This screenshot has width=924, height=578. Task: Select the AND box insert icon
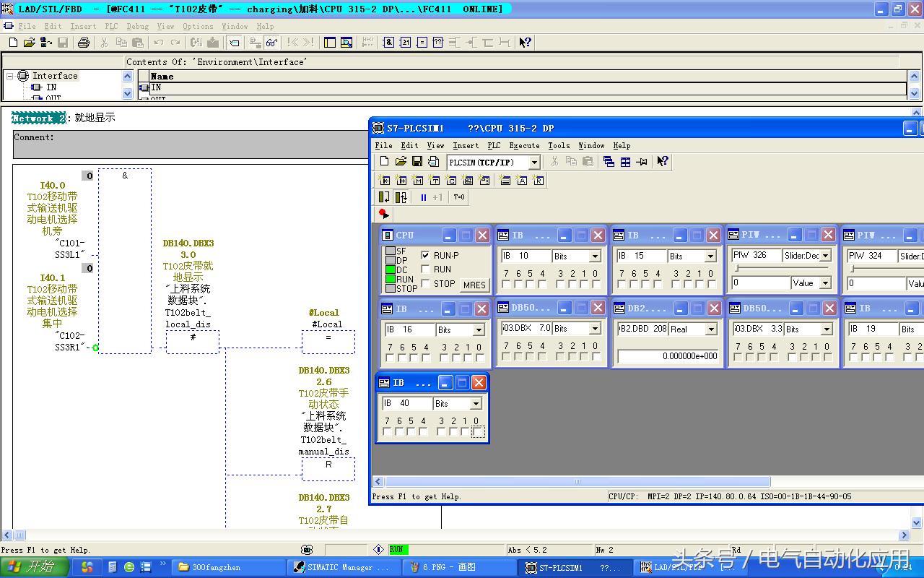tap(388, 42)
